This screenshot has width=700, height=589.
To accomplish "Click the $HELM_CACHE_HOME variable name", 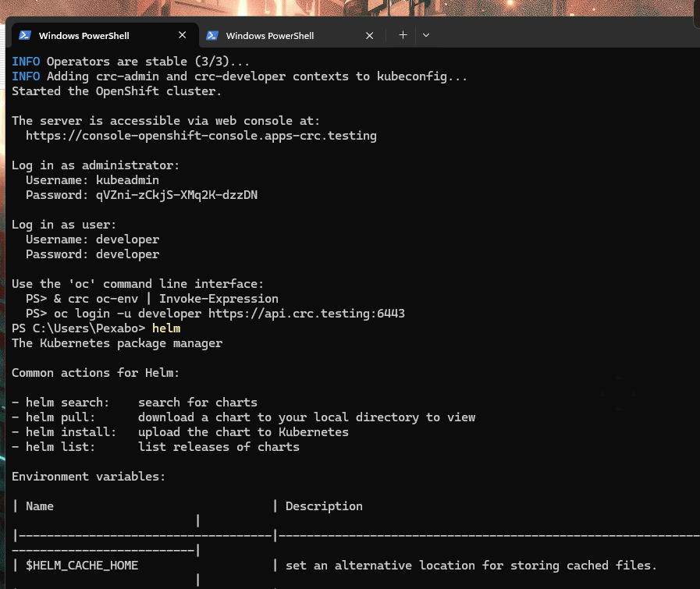I will point(82,566).
